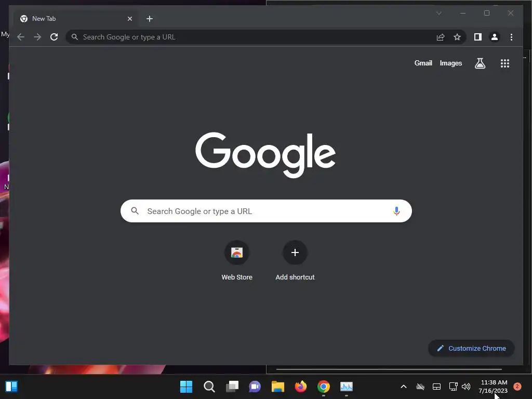Open the Web Store shortcut
This screenshot has width=532, height=399.
(x=237, y=261)
